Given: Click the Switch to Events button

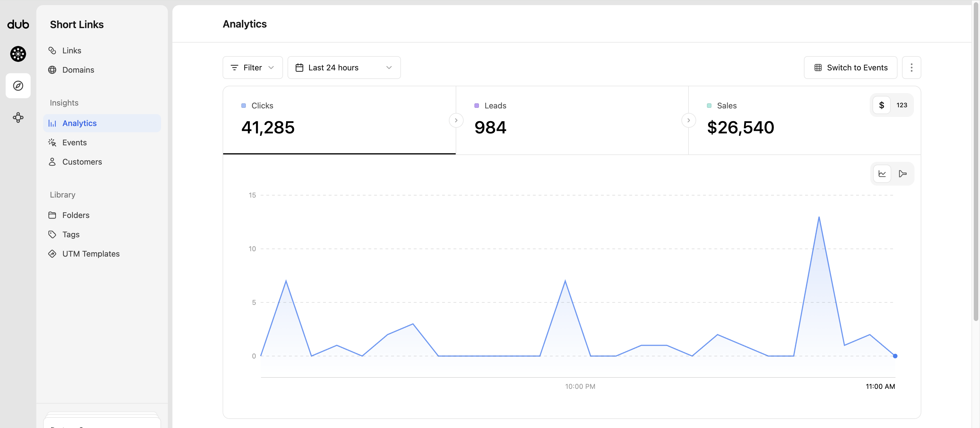Looking at the screenshot, I should (850, 67).
